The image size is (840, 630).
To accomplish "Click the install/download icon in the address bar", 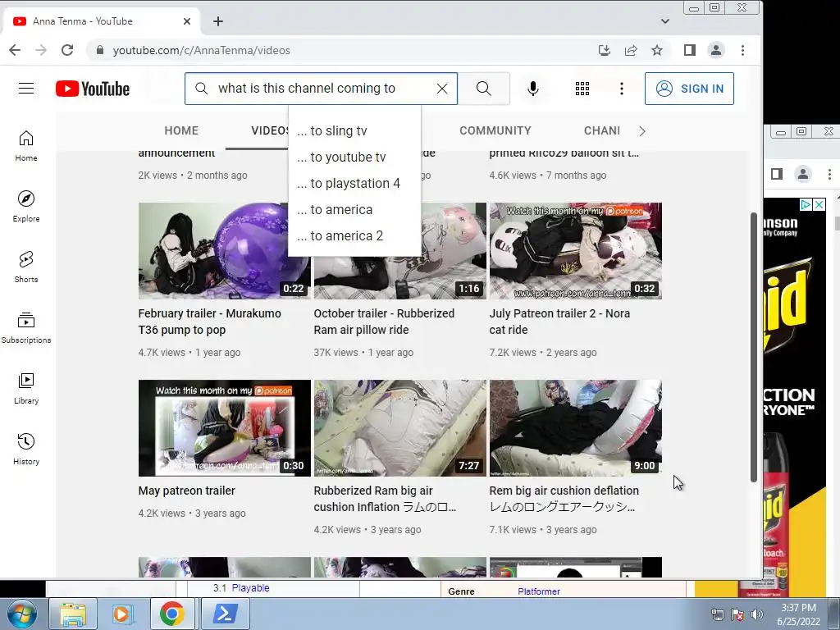I will (605, 50).
